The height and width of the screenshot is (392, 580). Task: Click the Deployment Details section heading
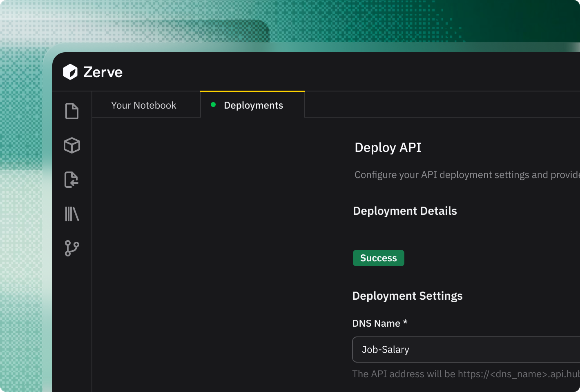pyautogui.click(x=405, y=211)
